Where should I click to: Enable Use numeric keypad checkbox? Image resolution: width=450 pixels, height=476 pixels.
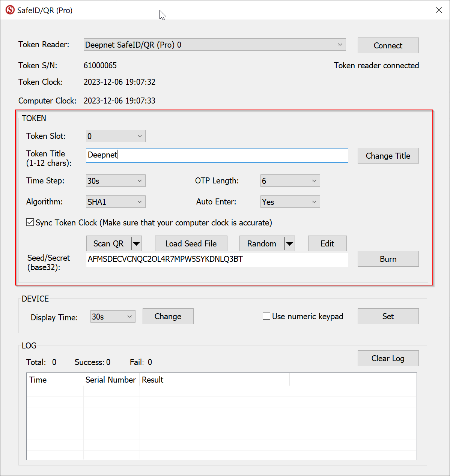tap(266, 316)
